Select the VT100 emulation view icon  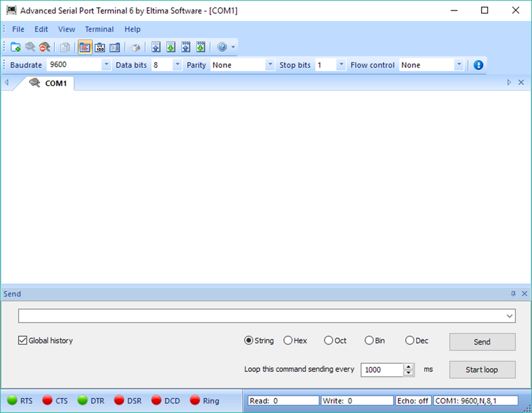click(x=99, y=47)
